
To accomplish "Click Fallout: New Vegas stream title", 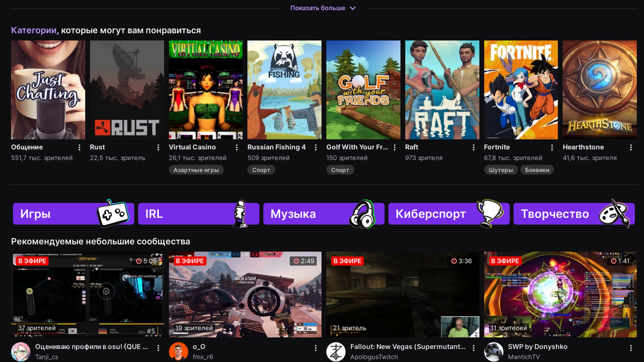I will click(408, 347).
